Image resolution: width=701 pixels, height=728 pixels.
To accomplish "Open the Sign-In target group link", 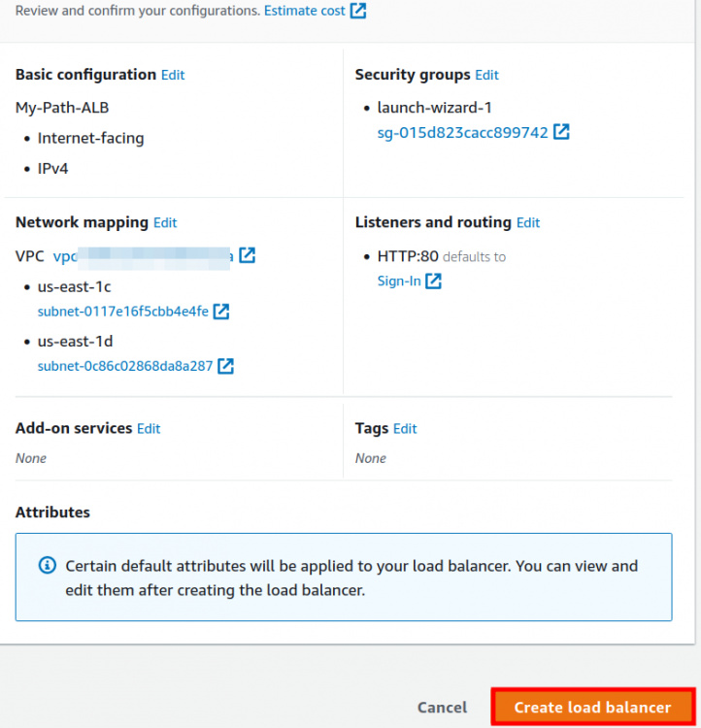I will point(399,281).
